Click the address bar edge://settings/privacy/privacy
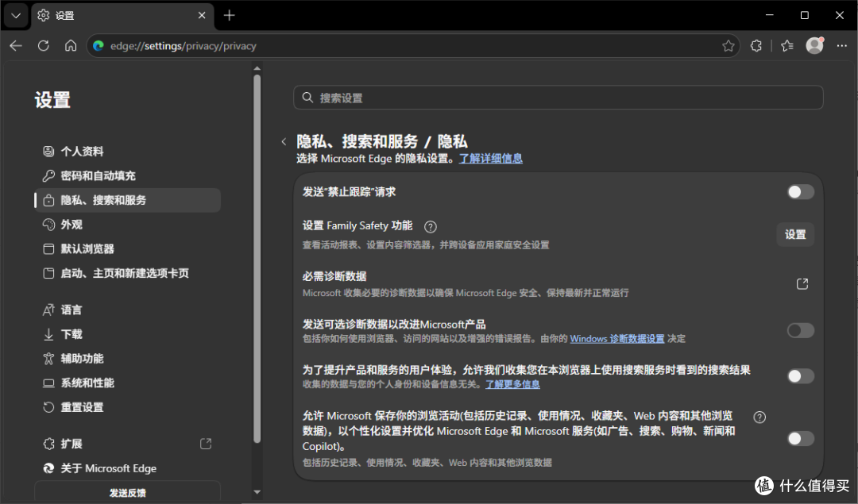This screenshot has width=858, height=504. click(x=412, y=46)
